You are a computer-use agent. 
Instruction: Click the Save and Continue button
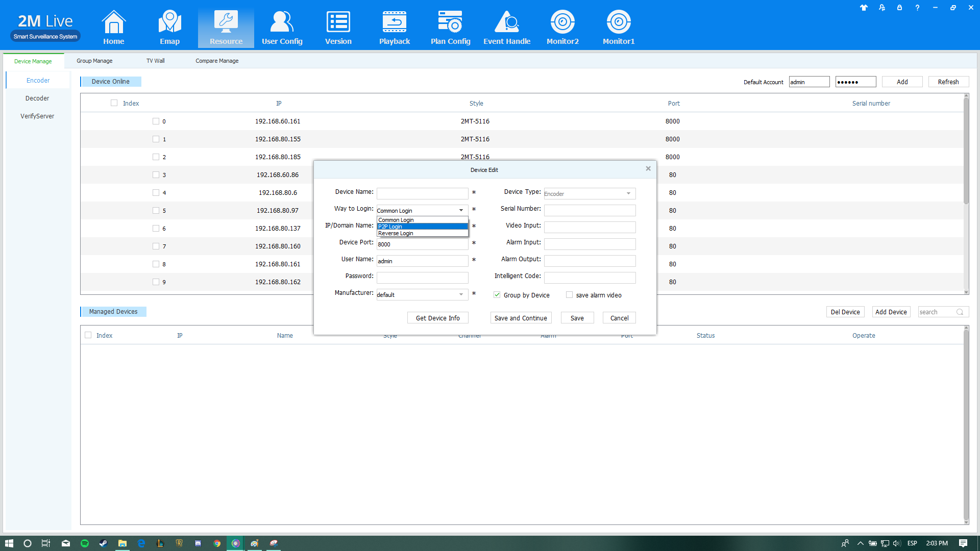pyautogui.click(x=520, y=318)
